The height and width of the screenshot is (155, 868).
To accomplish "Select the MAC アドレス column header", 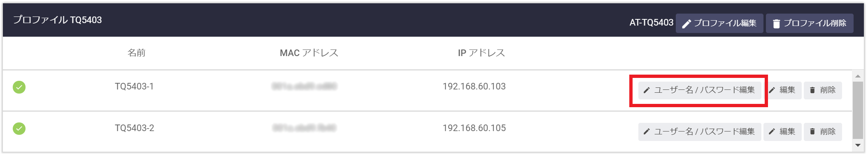I will point(309,53).
